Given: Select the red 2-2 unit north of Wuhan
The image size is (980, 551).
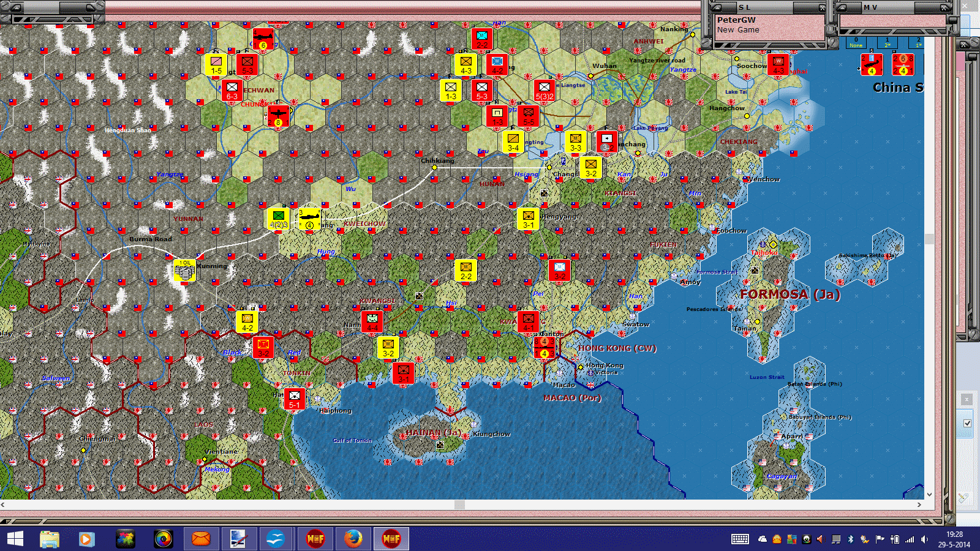Looking at the screenshot, I should pos(482,39).
